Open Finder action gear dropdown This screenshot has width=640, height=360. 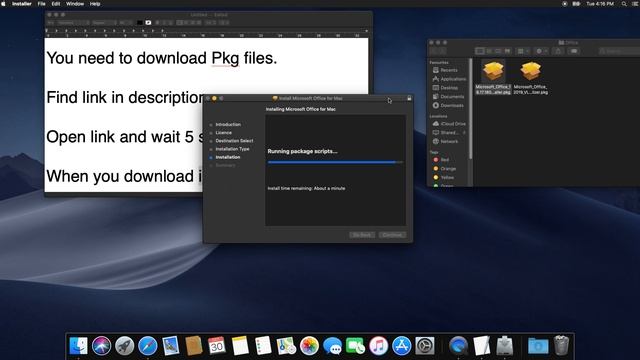click(x=542, y=51)
